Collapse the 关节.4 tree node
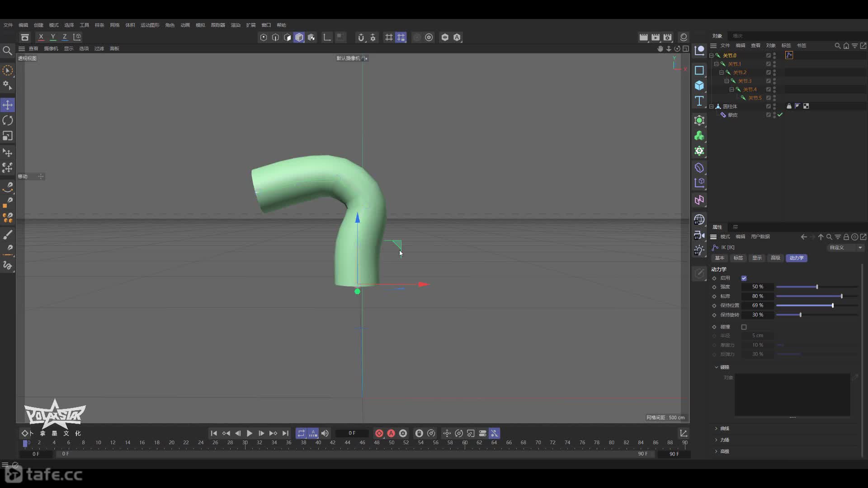The image size is (868, 488). (x=731, y=89)
